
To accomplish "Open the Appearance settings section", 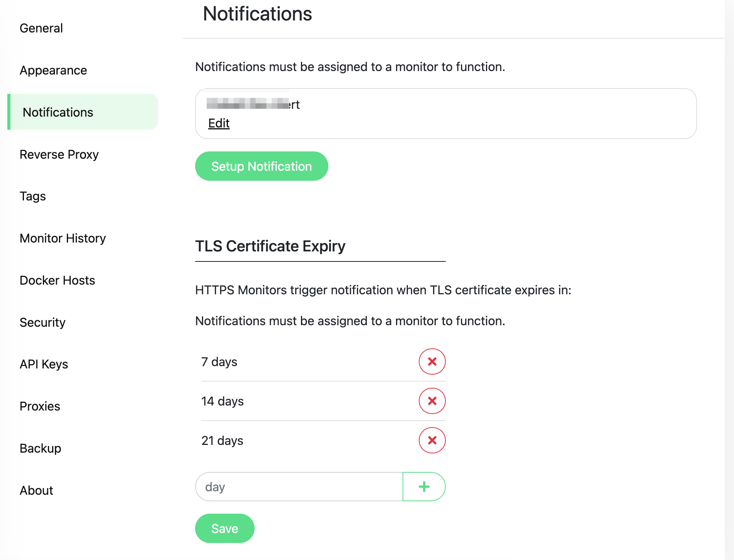I will point(53,70).
